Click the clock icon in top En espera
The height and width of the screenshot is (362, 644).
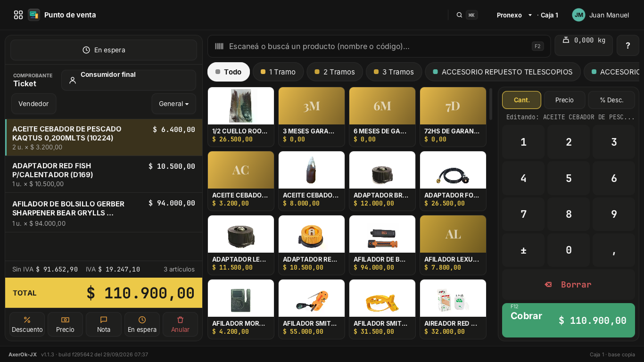pos(86,50)
